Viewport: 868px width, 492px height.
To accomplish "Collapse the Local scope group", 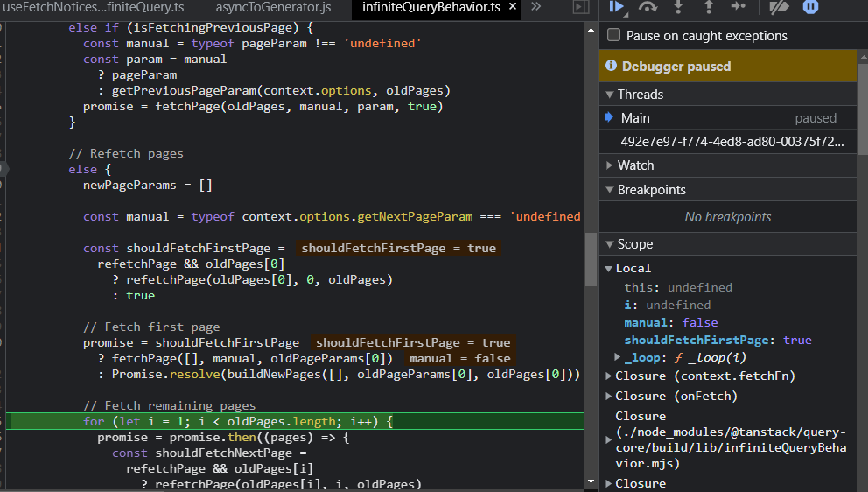I will coord(608,268).
